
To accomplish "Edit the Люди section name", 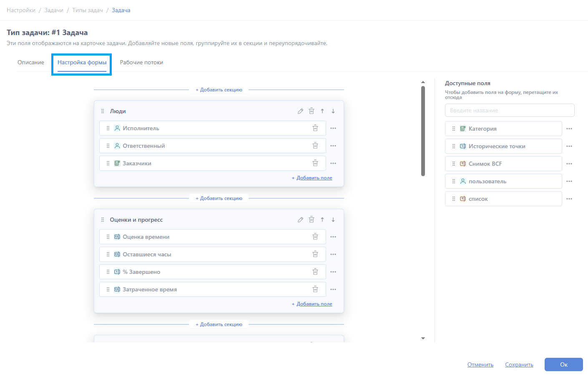I will point(300,111).
